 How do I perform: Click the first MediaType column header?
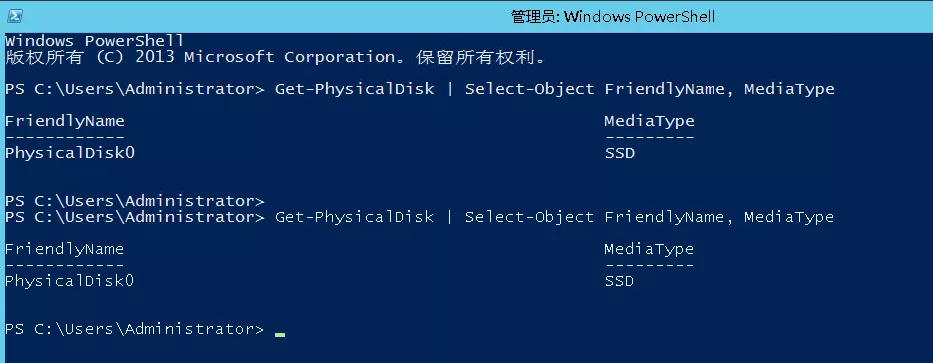point(649,121)
